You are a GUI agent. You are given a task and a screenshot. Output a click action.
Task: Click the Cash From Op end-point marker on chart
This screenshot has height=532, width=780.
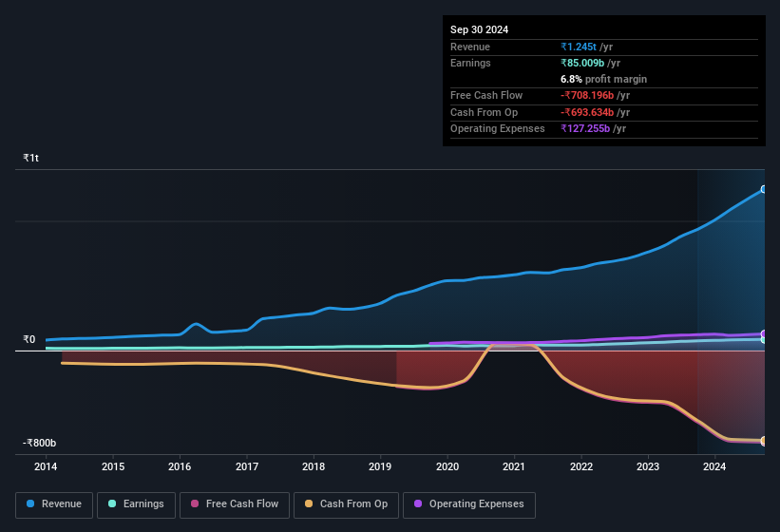[x=764, y=441]
